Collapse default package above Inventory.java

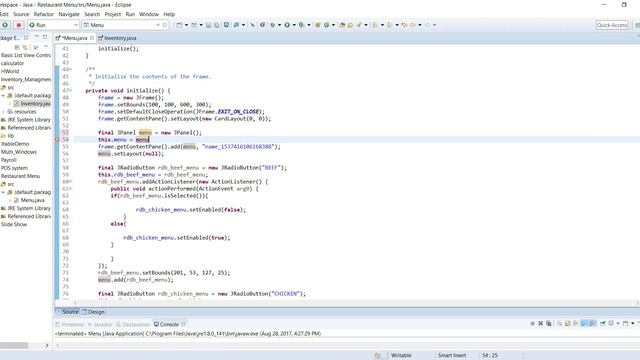coord(3,96)
